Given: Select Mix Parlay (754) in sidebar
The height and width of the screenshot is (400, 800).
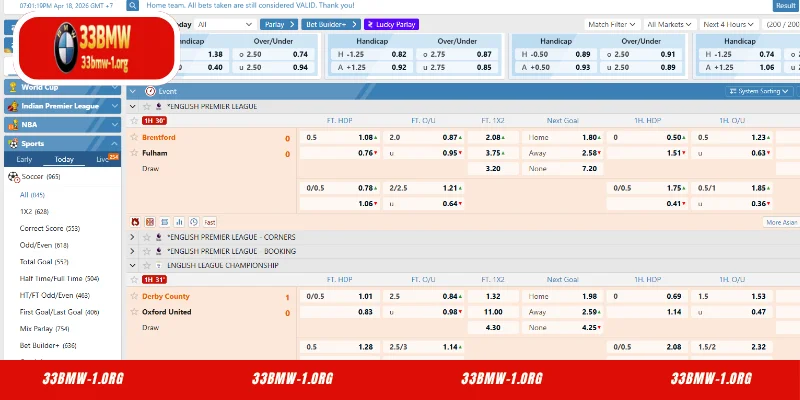Looking at the screenshot, I should click(x=44, y=329).
